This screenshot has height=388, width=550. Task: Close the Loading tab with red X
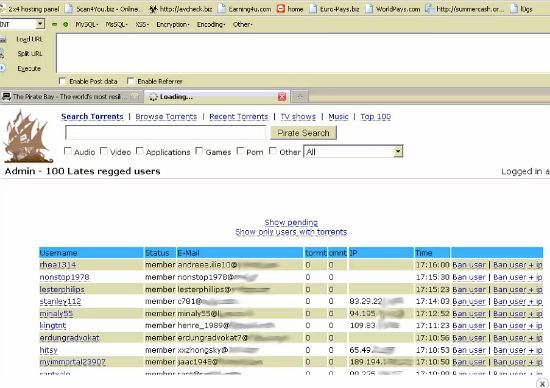282,97
